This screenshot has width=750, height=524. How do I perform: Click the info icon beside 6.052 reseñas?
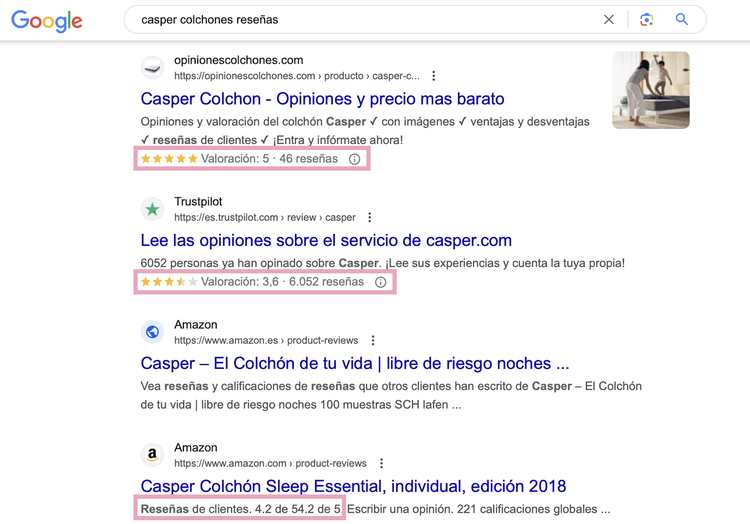pyautogui.click(x=380, y=282)
